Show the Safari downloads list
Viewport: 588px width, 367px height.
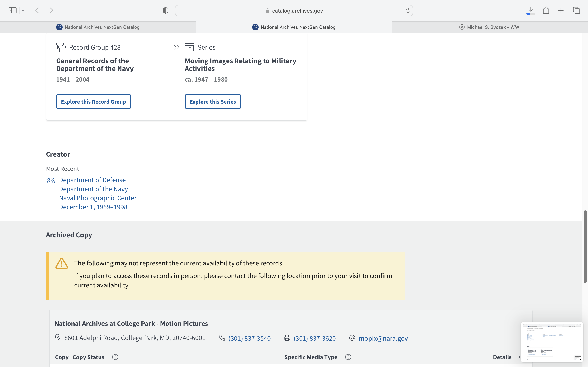(x=531, y=10)
